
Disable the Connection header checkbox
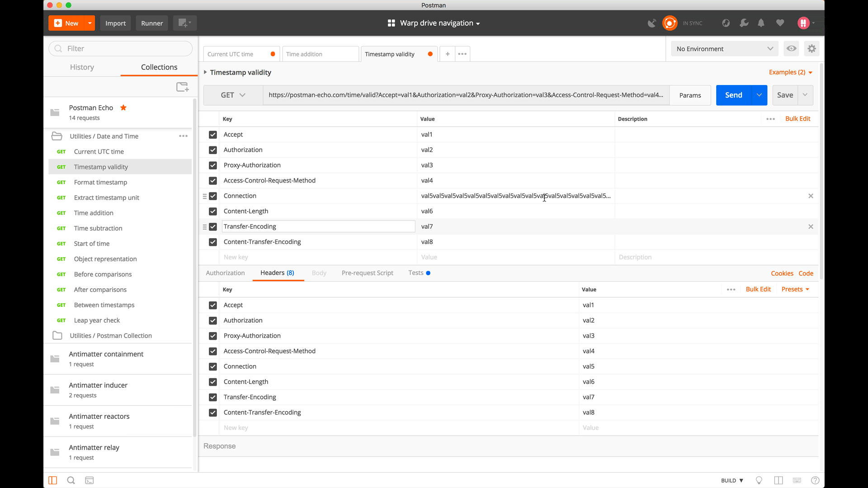[213, 196]
